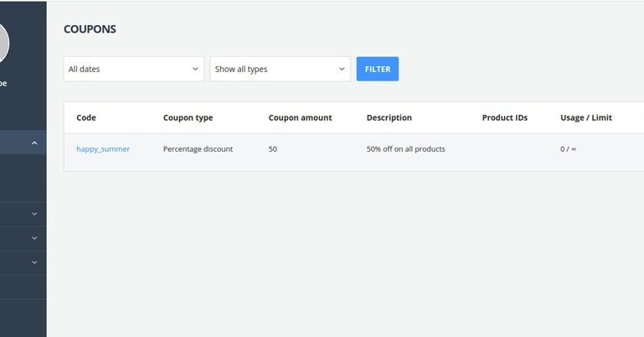Click the Usage / Limit column header

[586, 117]
